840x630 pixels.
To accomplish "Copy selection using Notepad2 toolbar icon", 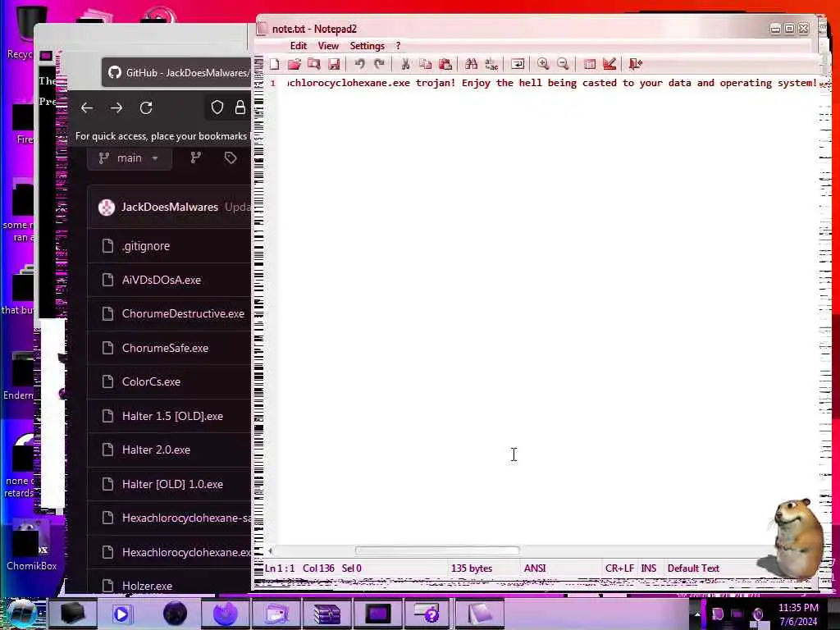I will [426, 64].
